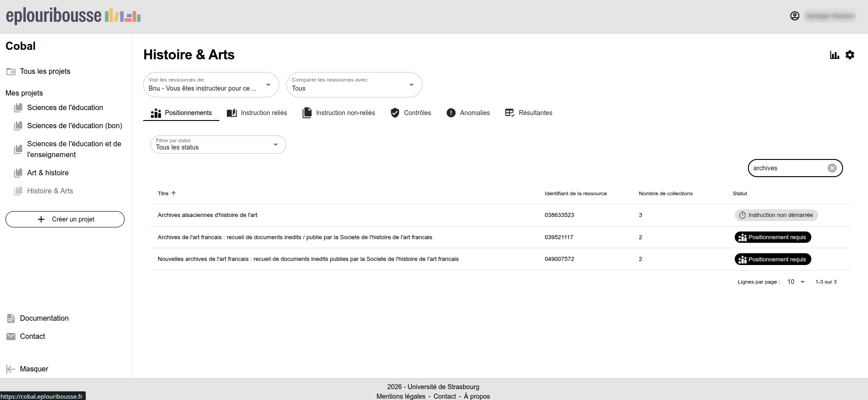Select 'Art & histoire' project in sidebar

[48, 173]
